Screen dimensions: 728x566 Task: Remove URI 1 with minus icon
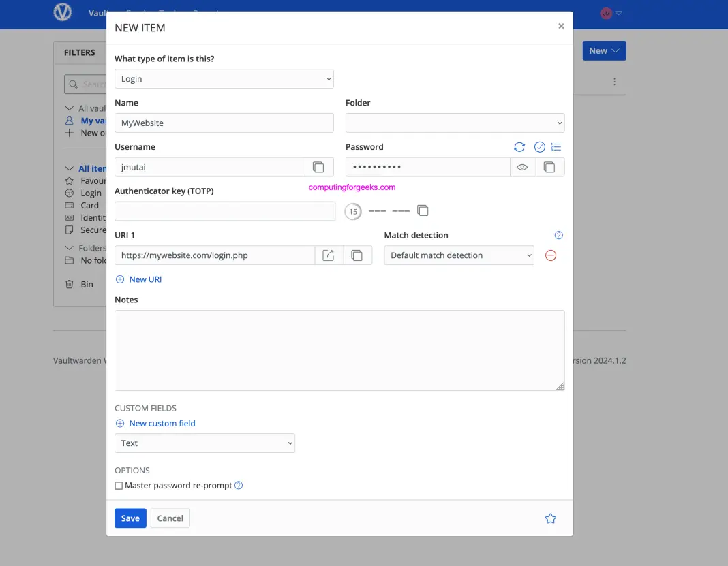551,255
